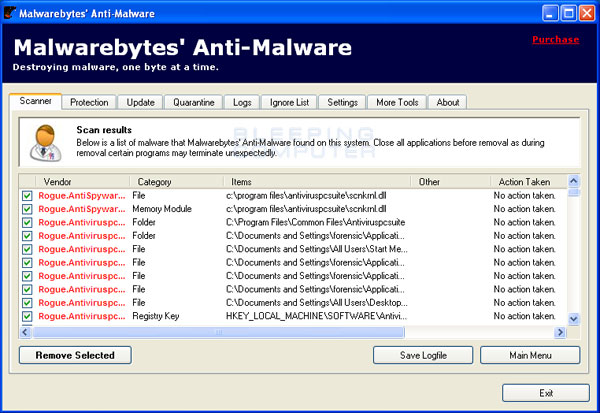Viewport: 600px width, 413px height.
Task: Open the About tab
Action: click(x=448, y=103)
